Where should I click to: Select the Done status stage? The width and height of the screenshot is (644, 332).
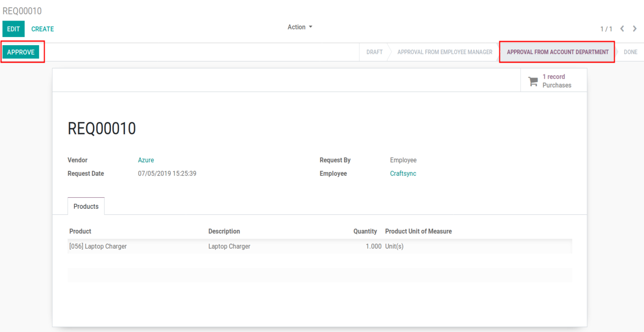pos(630,52)
